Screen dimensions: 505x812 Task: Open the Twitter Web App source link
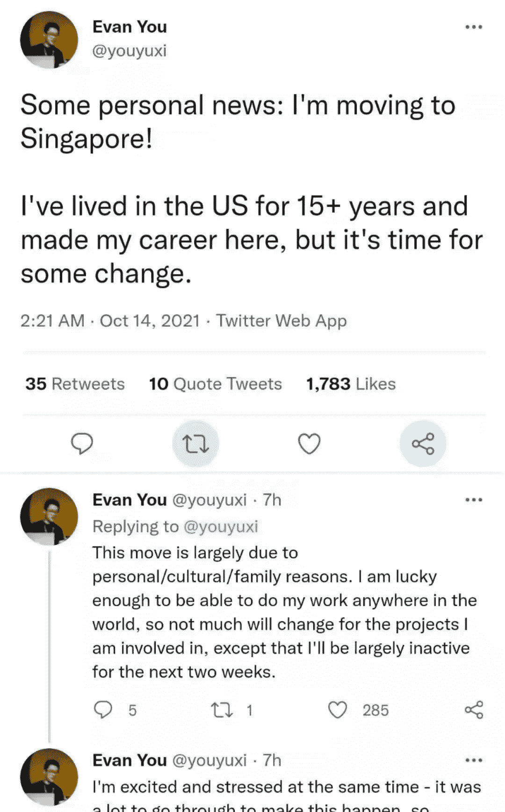[281, 321]
